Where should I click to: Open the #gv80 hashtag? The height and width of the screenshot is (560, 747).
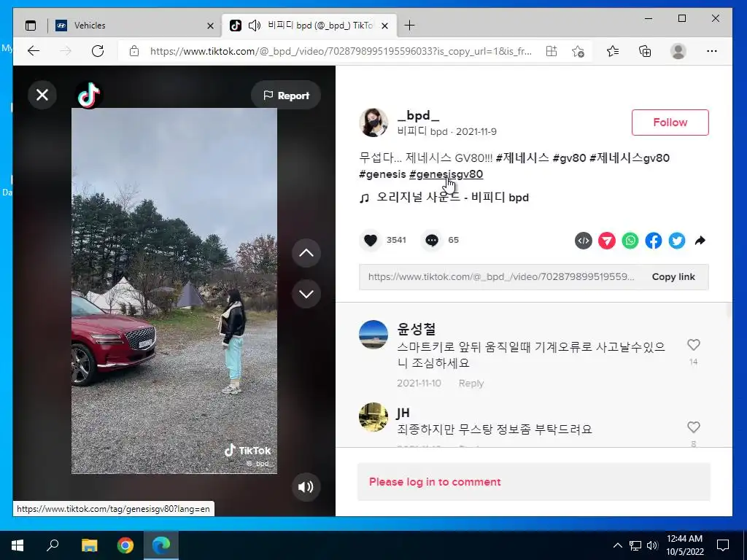[x=569, y=157]
